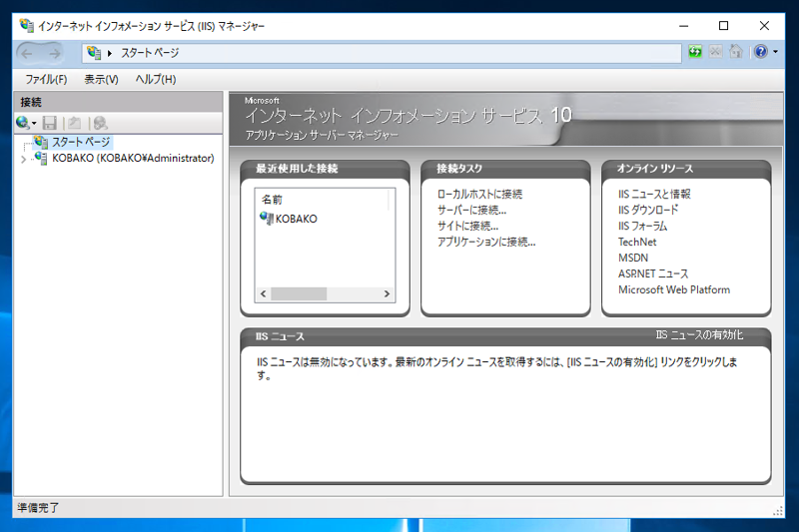799x532 pixels.
Task: Click サイトに接続... link
Action: (x=467, y=226)
